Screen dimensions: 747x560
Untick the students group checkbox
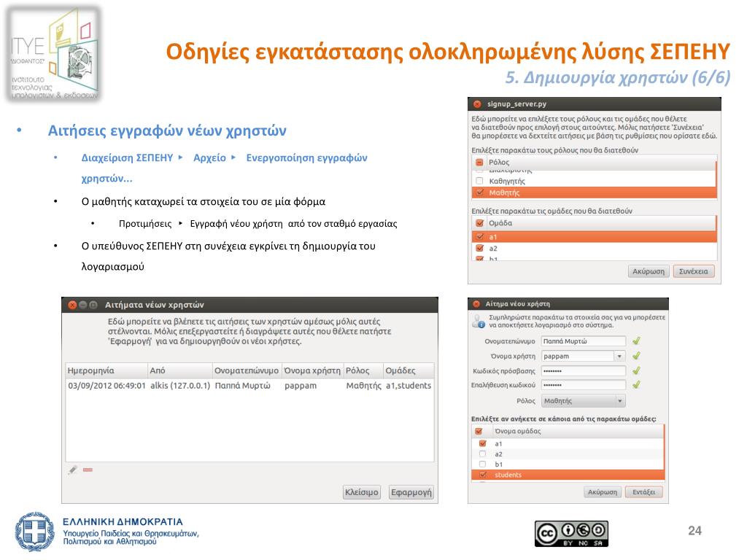tap(483, 475)
